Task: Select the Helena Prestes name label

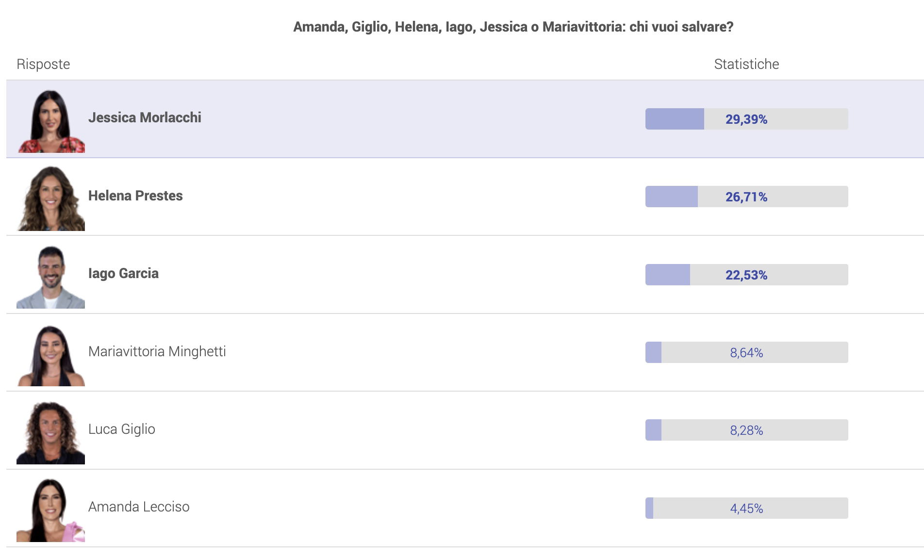Action: click(135, 196)
